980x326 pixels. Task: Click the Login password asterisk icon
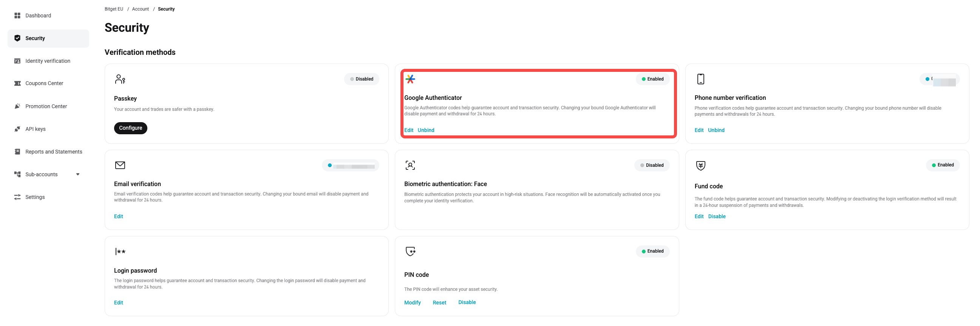click(x=120, y=251)
